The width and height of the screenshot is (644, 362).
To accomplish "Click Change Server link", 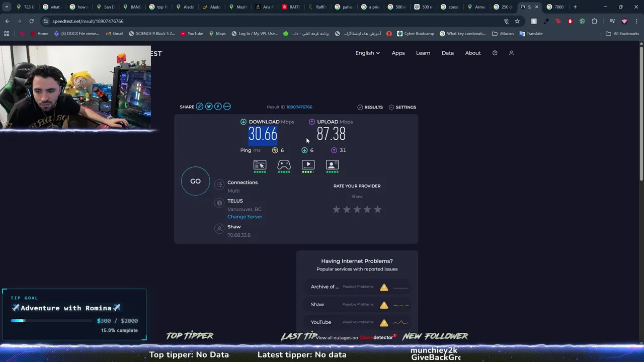I will (245, 217).
